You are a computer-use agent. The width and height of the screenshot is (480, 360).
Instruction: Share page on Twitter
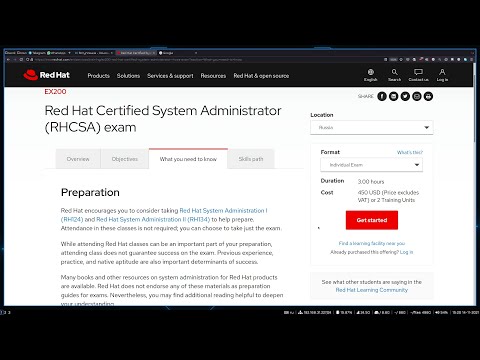pos(405,96)
